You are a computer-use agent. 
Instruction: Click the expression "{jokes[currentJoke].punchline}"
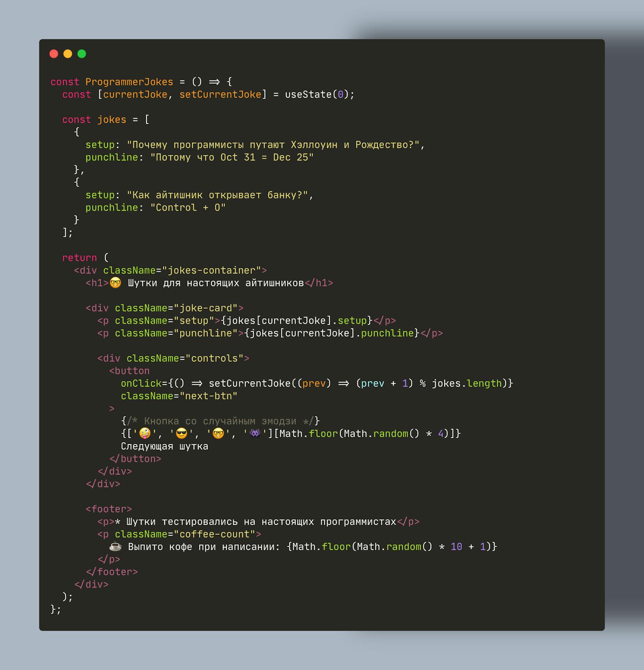pyautogui.click(x=332, y=333)
